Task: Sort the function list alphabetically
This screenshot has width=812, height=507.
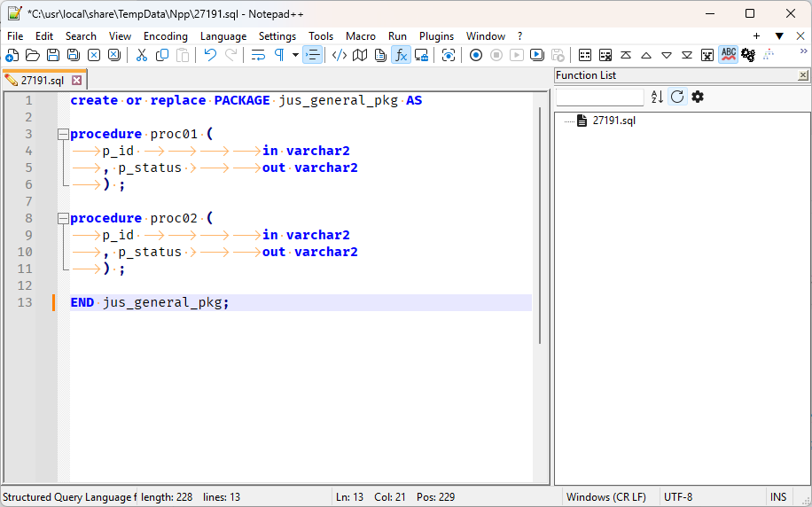Action: tap(657, 97)
